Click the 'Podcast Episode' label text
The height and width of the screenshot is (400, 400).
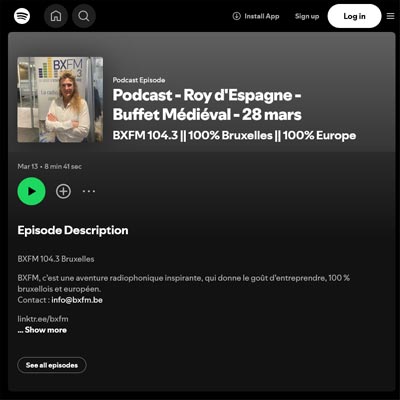(139, 80)
